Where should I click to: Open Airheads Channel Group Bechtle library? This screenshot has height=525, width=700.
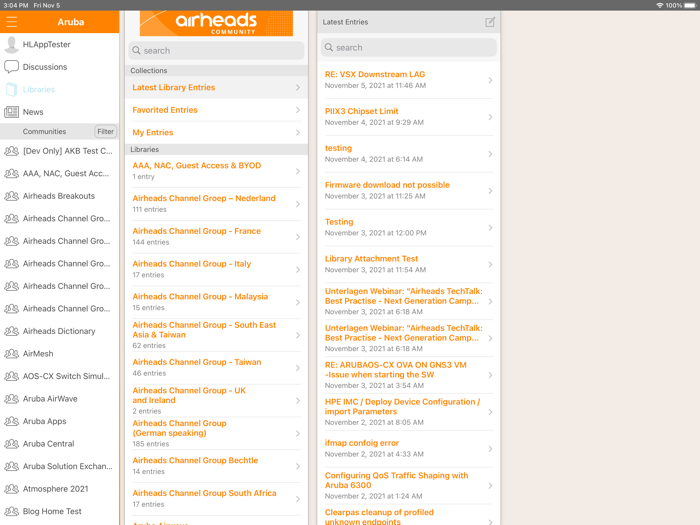pos(217,466)
